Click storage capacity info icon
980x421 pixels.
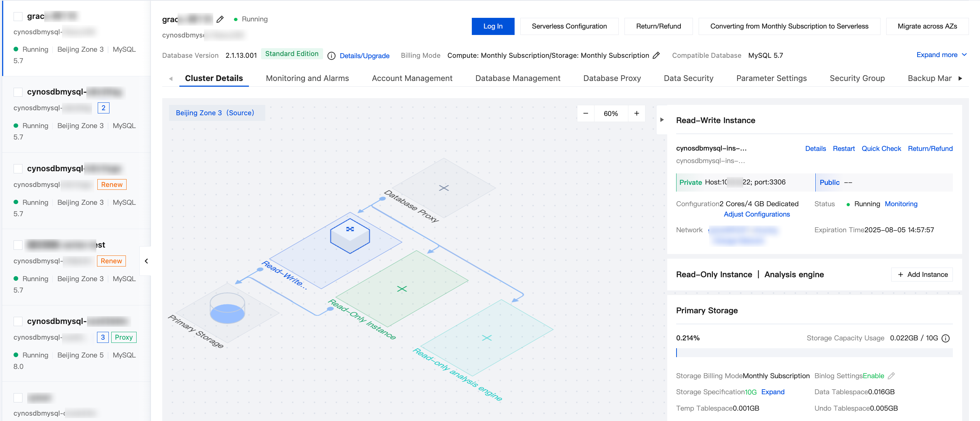(946, 338)
